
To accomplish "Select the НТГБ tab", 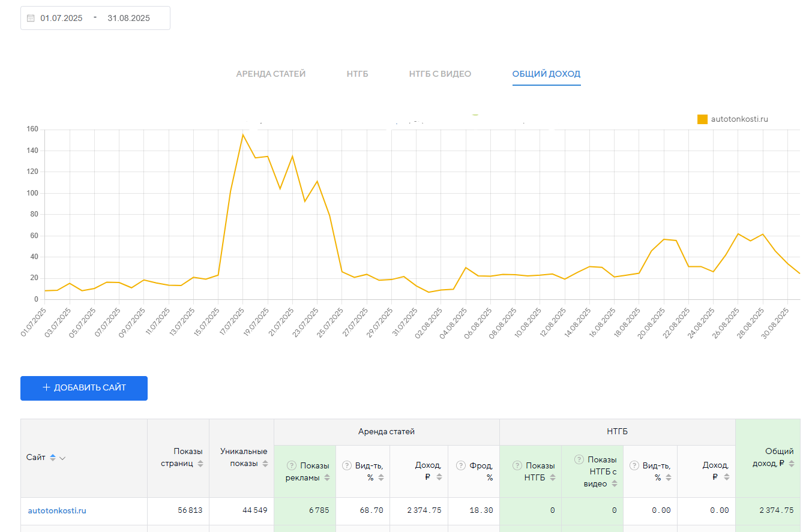I will [357, 74].
